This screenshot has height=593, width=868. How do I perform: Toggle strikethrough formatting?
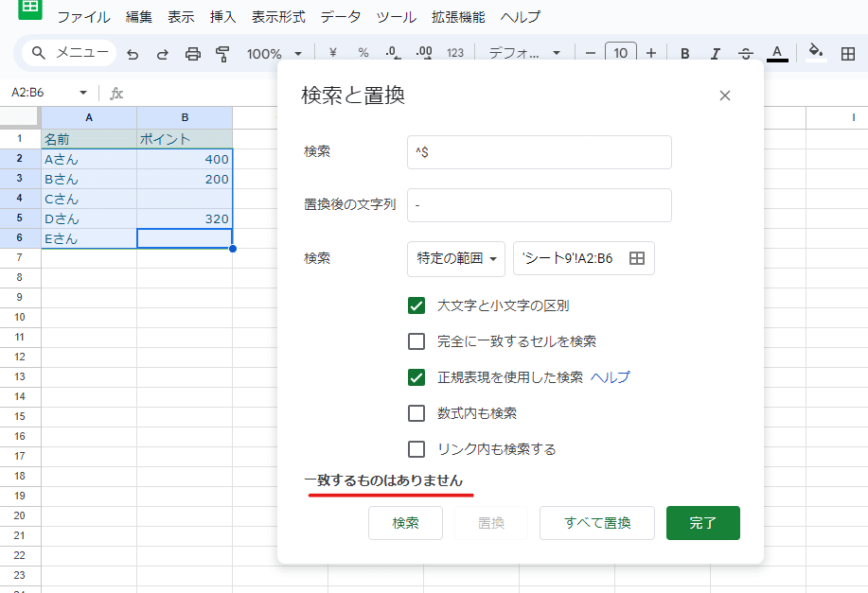coord(746,53)
